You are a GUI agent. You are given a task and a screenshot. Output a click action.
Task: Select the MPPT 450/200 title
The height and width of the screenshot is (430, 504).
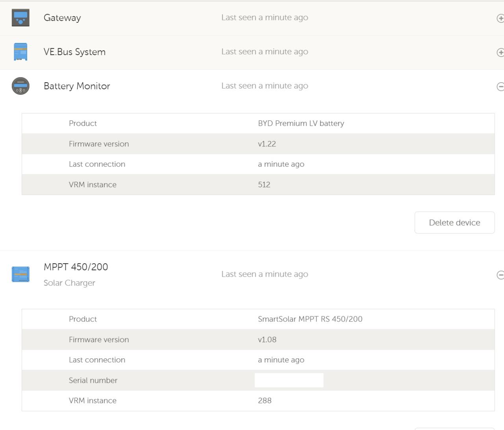coord(76,267)
